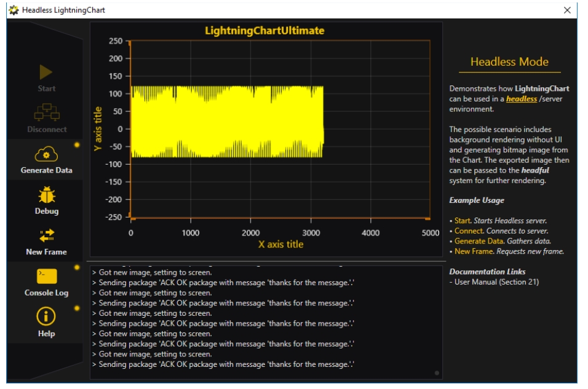This screenshot has height=389, width=588.
Task: Select the LightningChartUltimate chart title
Action: [264, 31]
